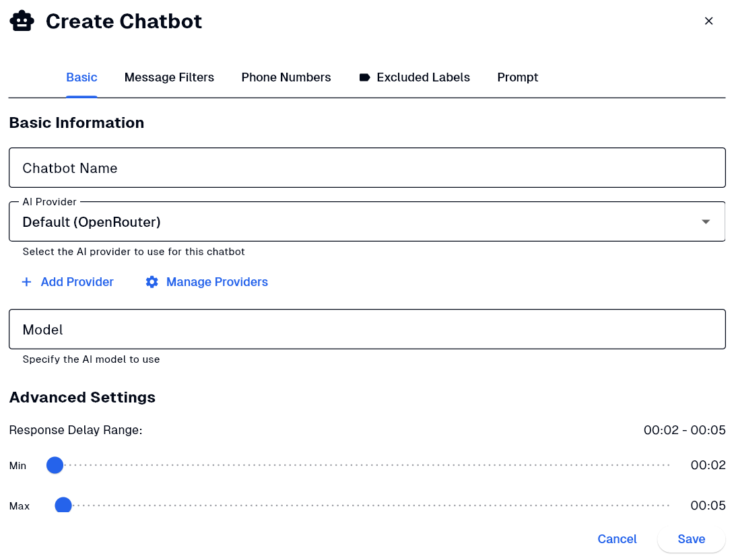Click the chatbot robot icon in header
Viewport: 732px width, 560px height.
(22, 21)
